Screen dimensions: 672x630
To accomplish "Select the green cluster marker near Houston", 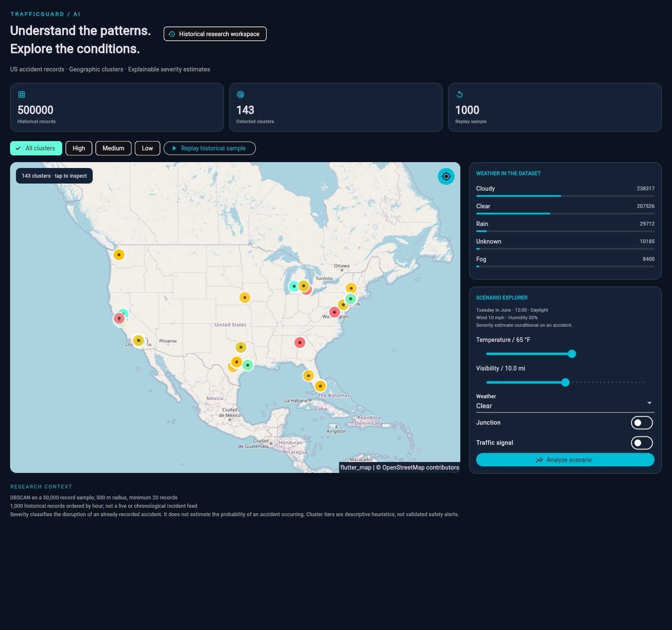I will tap(248, 365).
